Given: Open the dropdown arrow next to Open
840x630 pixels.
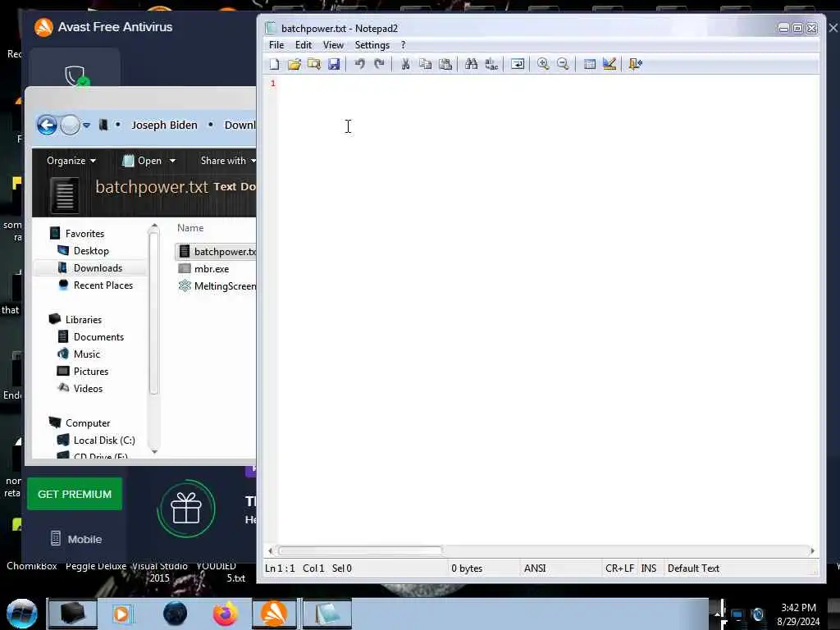Looking at the screenshot, I should click(x=172, y=161).
